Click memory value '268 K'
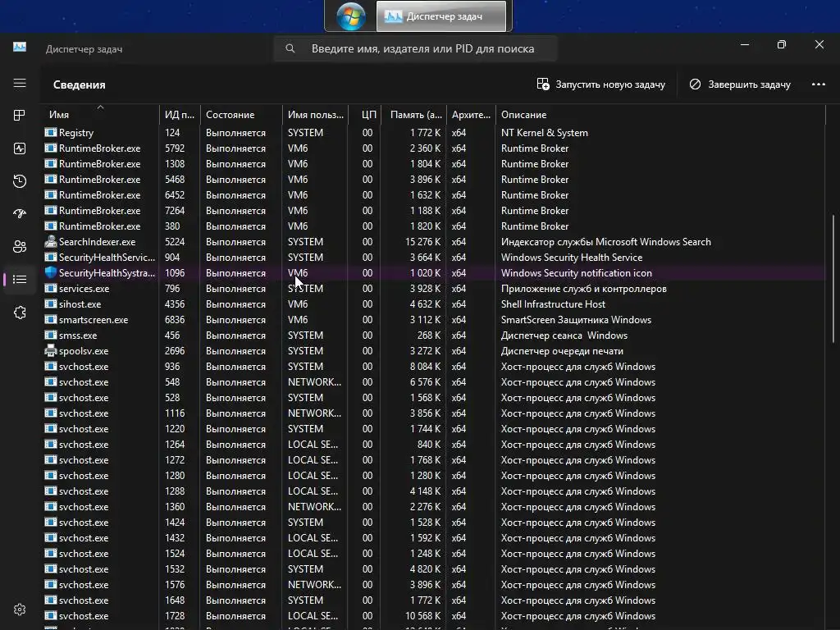The height and width of the screenshot is (630, 840). click(428, 335)
